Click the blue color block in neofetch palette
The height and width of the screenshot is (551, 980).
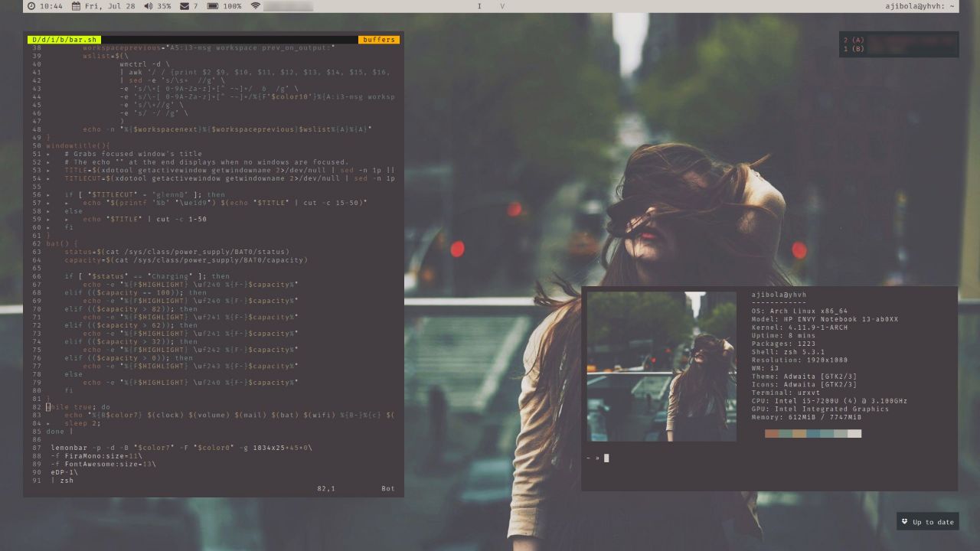813,433
